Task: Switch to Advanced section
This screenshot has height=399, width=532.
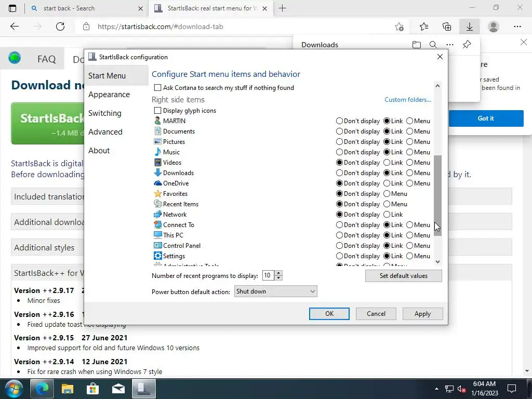Action: point(105,131)
